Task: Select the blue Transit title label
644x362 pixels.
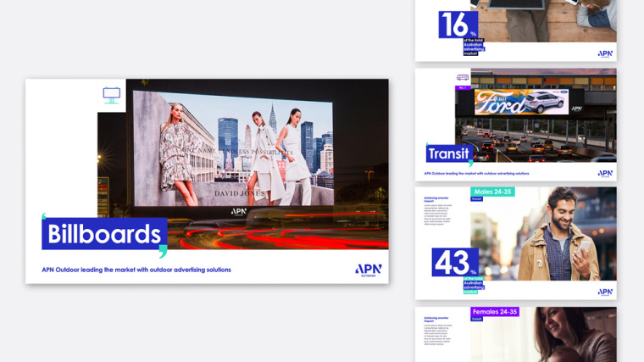Action: pyautogui.click(x=448, y=154)
